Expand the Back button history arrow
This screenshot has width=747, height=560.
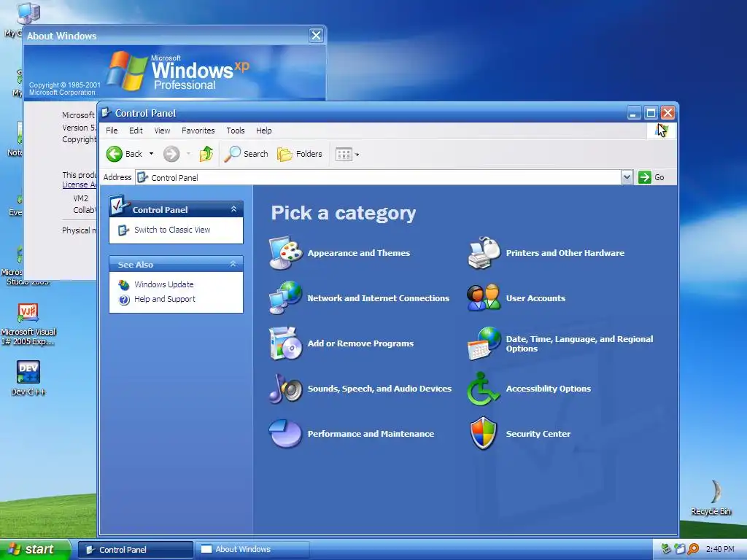coord(152,154)
